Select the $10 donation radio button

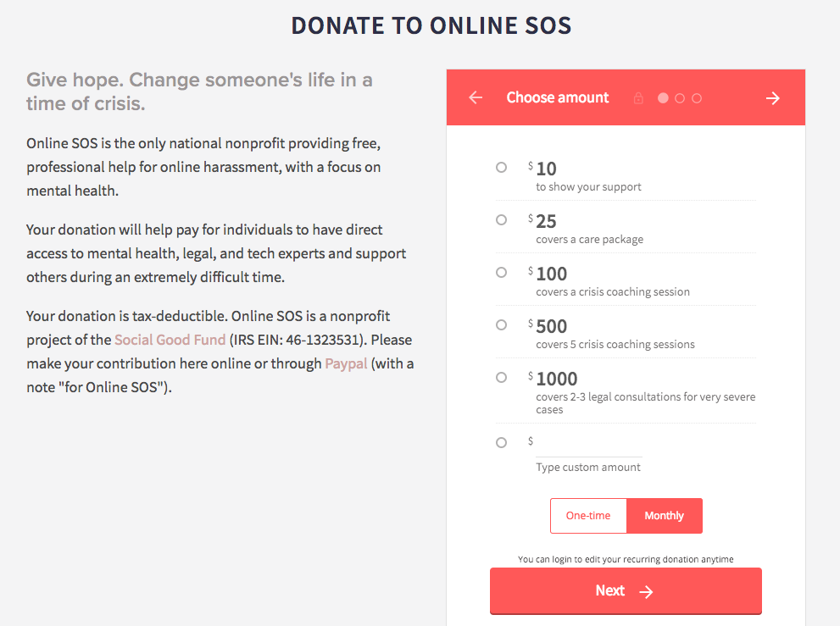pos(501,167)
